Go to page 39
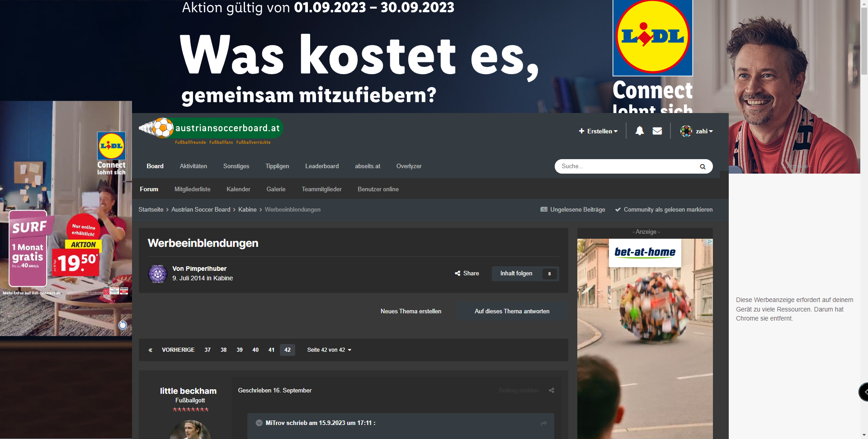868x439 pixels. click(x=240, y=350)
